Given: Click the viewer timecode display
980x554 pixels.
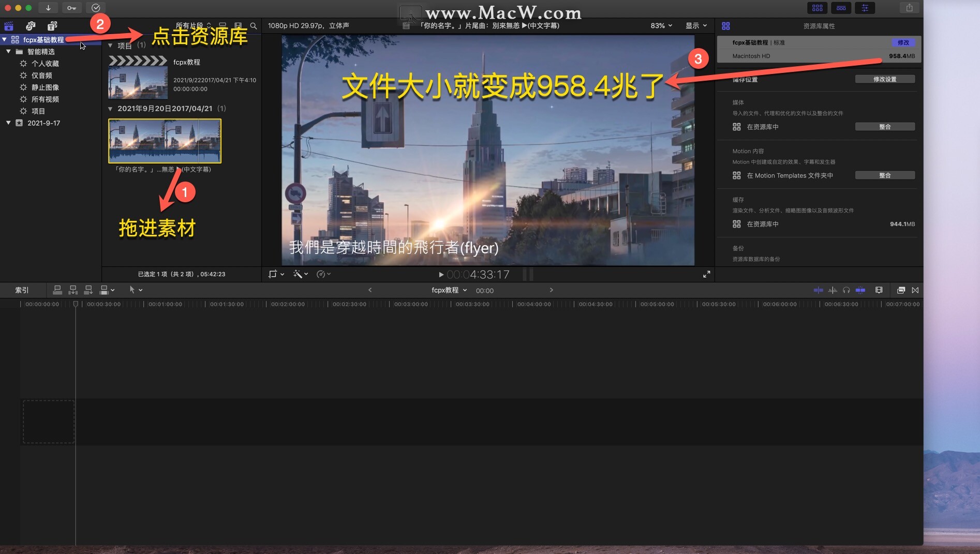Looking at the screenshot, I should (478, 275).
